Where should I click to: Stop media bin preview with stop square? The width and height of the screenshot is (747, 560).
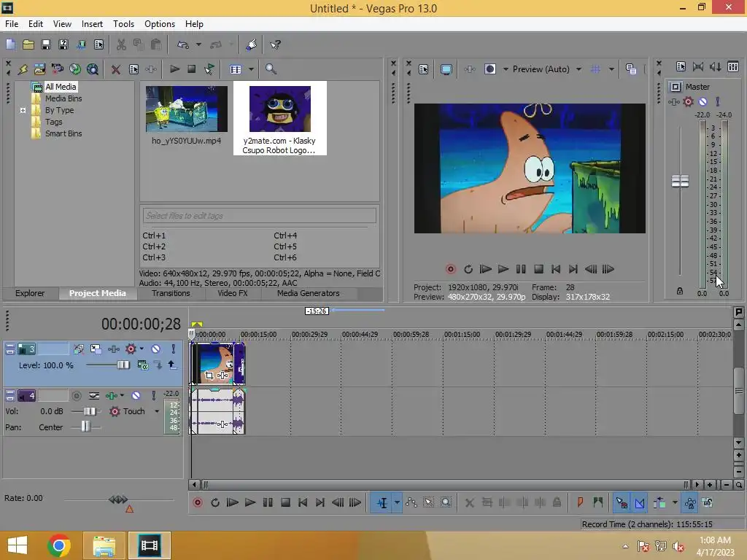coord(192,69)
